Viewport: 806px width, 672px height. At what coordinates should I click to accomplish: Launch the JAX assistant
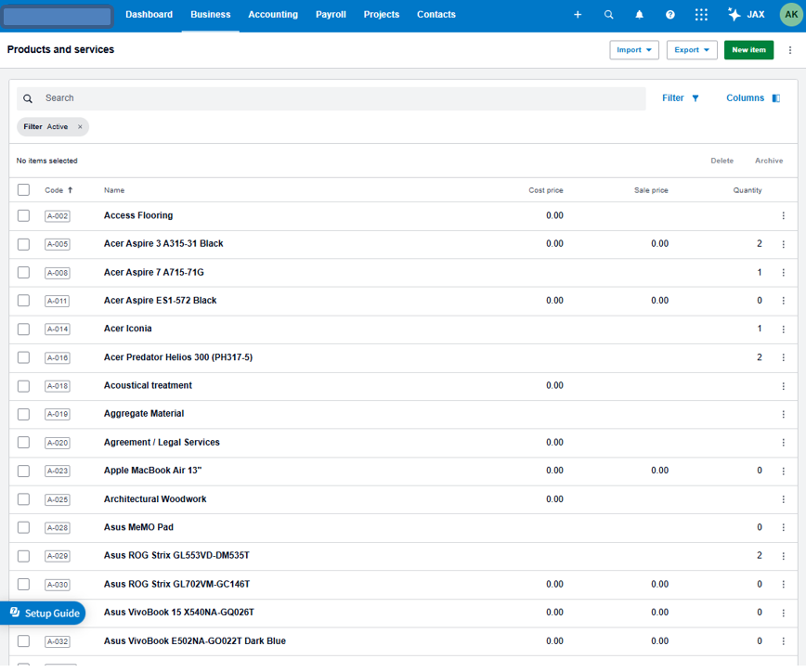tap(747, 14)
